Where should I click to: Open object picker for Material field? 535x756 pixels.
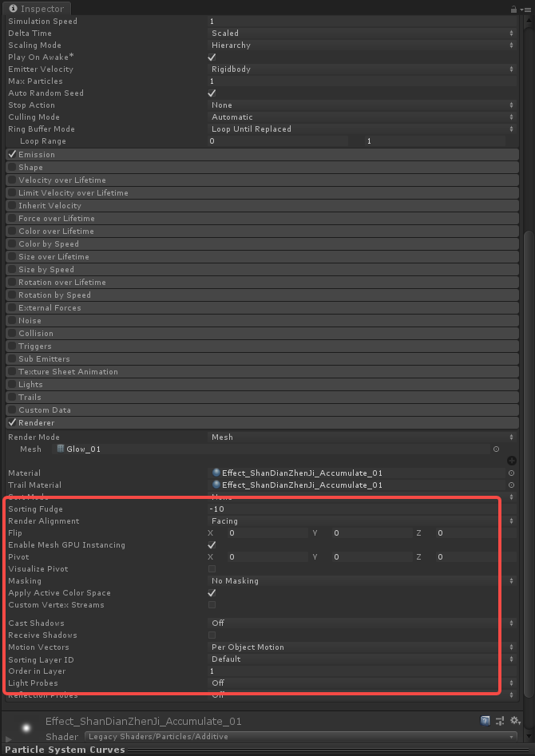pyautogui.click(x=511, y=473)
